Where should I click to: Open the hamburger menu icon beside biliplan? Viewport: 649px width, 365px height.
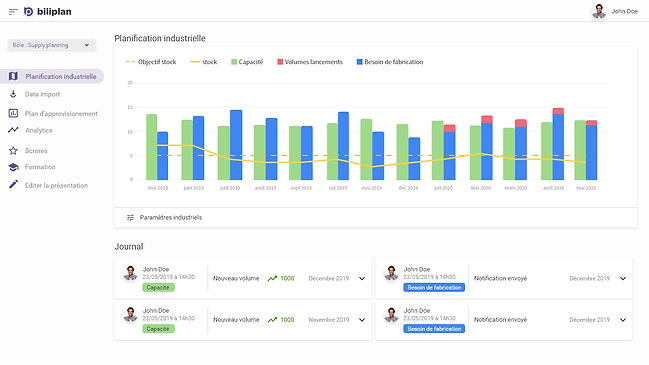click(13, 12)
